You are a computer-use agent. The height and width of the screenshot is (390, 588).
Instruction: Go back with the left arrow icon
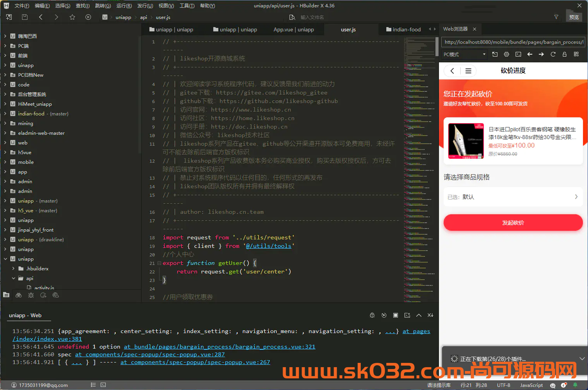[x=41, y=17]
